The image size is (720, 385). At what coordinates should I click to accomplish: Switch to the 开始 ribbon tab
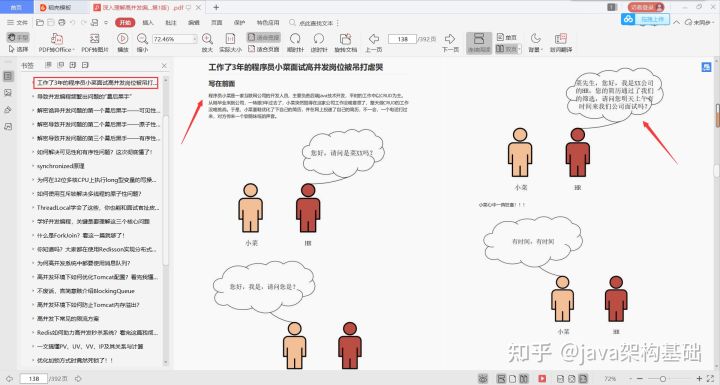click(x=125, y=23)
